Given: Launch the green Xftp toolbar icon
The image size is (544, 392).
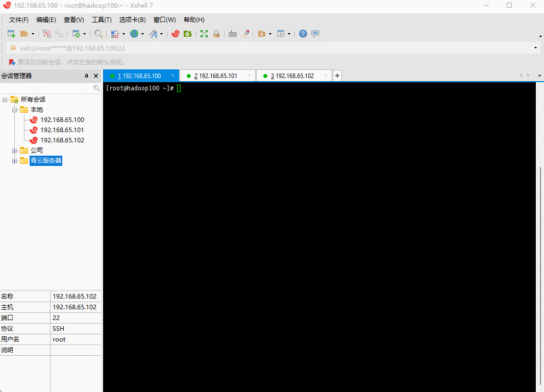Looking at the screenshot, I should (188, 34).
